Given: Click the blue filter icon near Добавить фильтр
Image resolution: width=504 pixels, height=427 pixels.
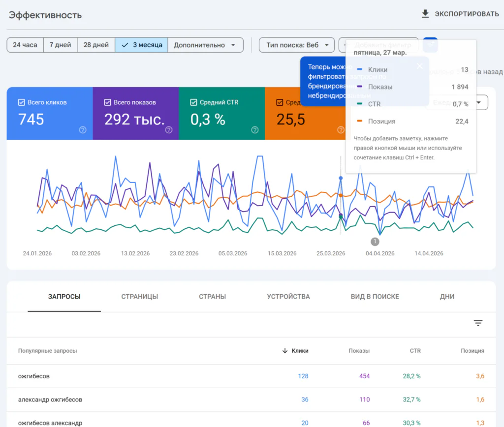Looking at the screenshot, I should pyautogui.click(x=430, y=45).
